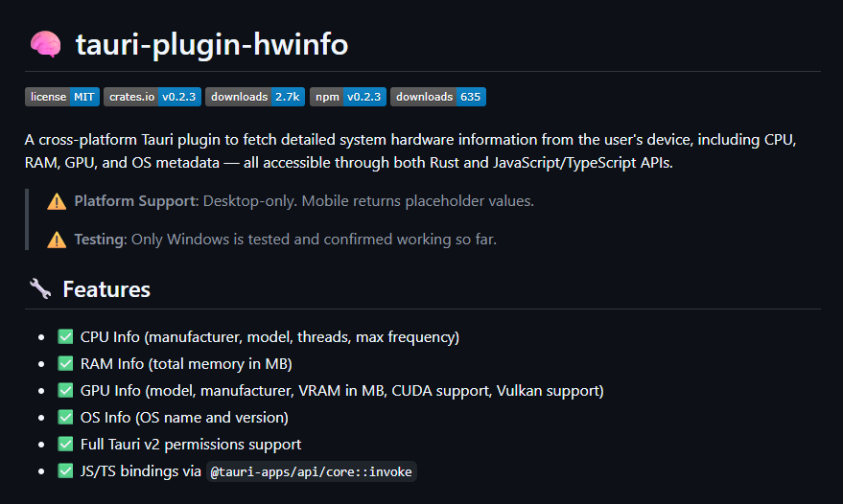Click the 'A cross-platform Tauri plugin' description paragraph
Viewport: 843px width, 504px height.
coord(410,151)
